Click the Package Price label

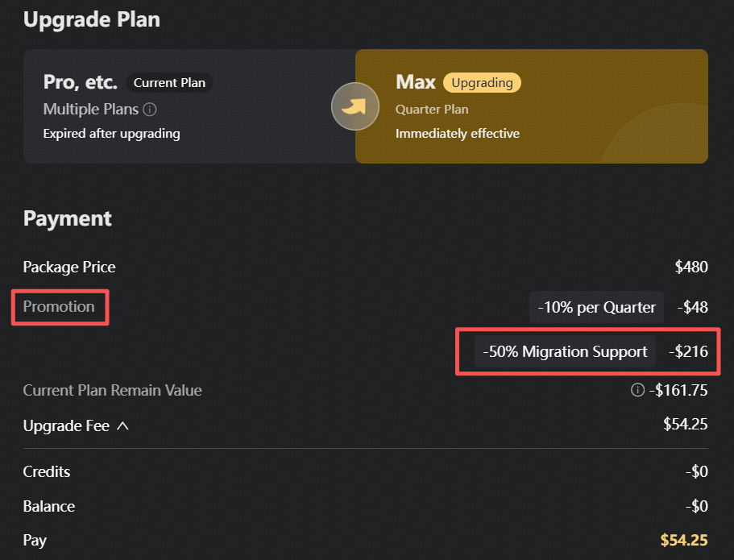point(69,267)
